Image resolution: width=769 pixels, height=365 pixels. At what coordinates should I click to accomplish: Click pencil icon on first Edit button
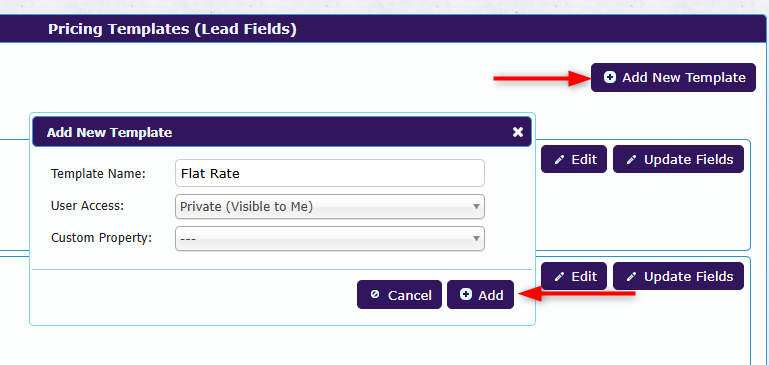tap(559, 159)
